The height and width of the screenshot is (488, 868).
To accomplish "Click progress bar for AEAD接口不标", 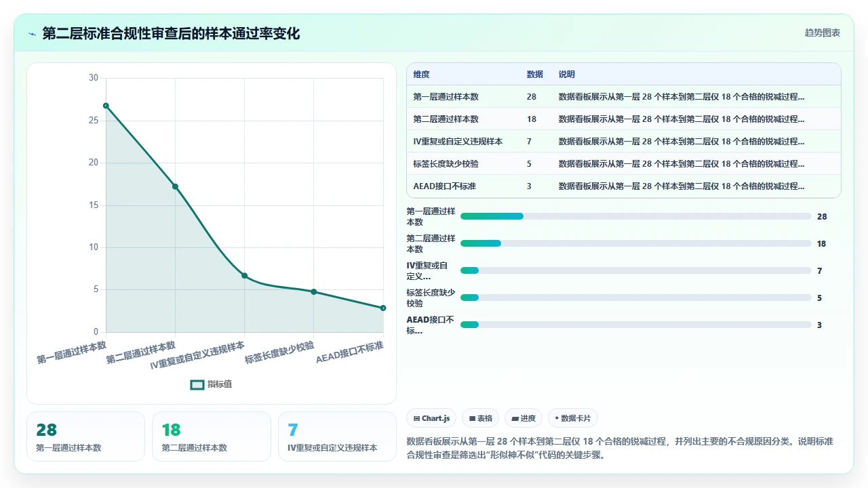I will point(636,325).
